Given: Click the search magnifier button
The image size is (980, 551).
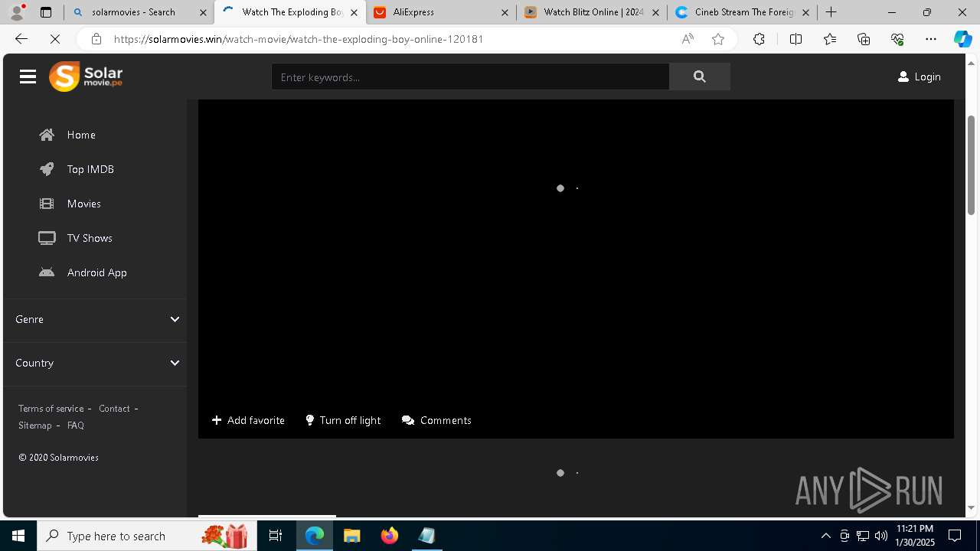Looking at the screenshot, I should pos(699,77).
